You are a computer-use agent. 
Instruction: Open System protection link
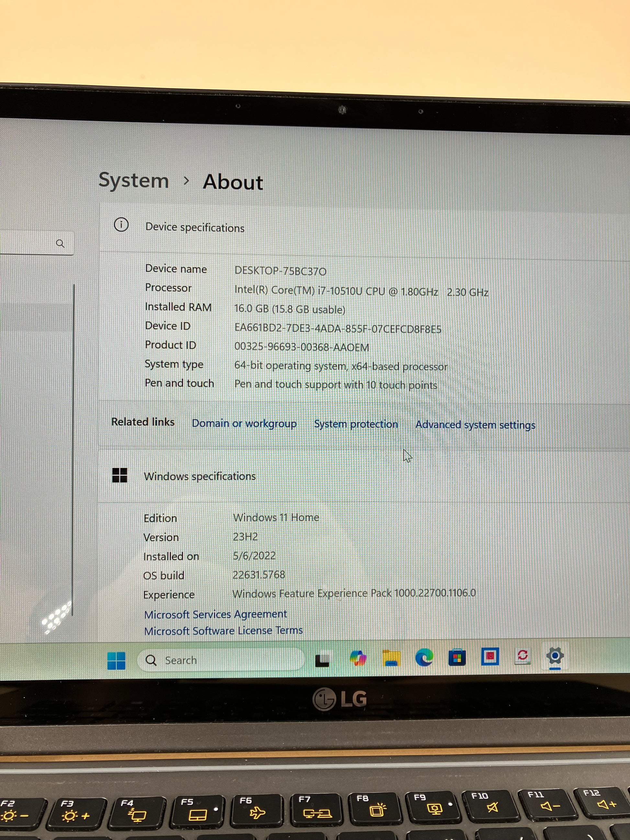coord(356,424)
